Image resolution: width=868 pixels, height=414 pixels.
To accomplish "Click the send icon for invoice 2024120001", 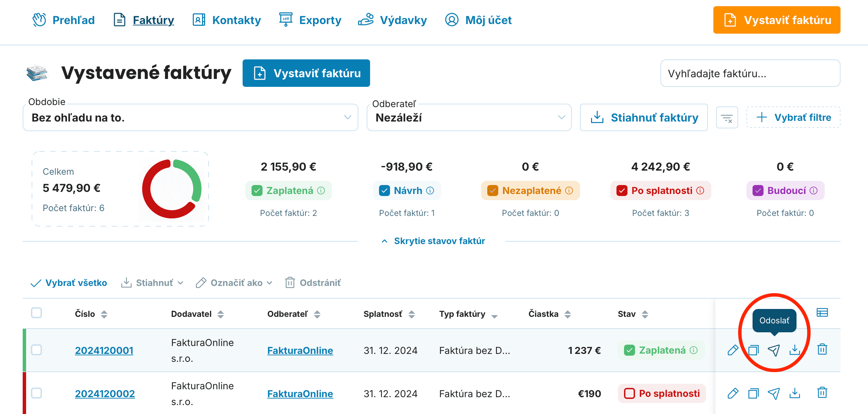I will [x=774, y=350].
